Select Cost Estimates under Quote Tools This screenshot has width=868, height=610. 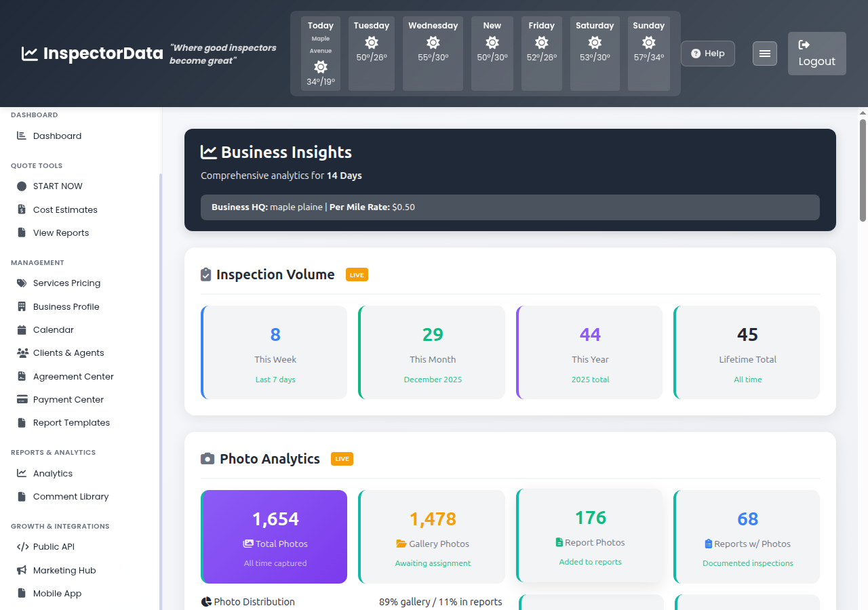click(x=64, y=209)
